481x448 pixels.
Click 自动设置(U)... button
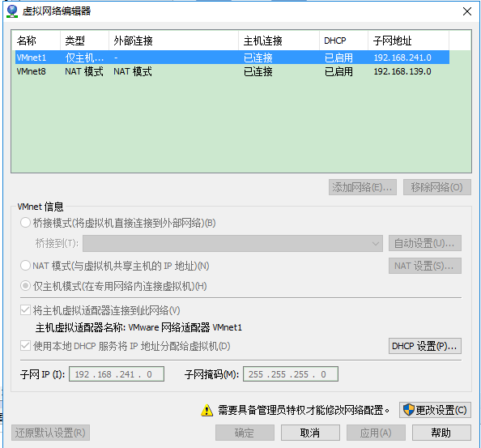point(425,243)
